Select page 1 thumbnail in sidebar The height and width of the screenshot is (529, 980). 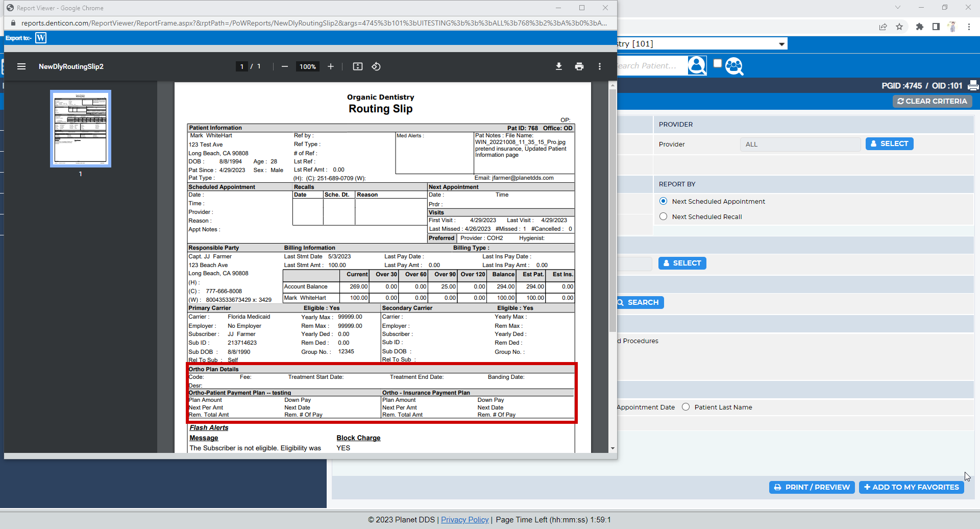click(x=81, y=129)
